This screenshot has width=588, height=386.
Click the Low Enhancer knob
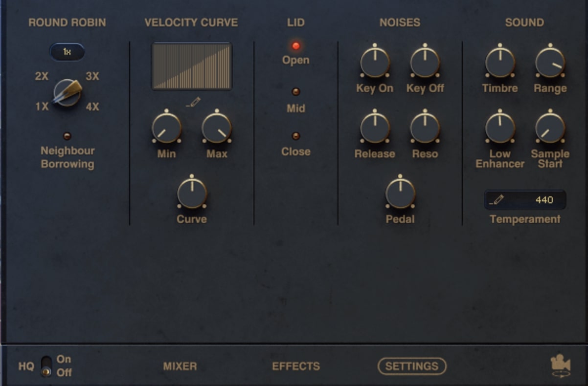[500, 128]
